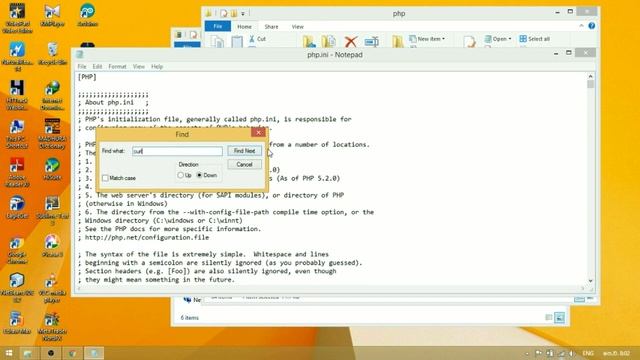This screenshot has width=640, height=360.
Task: Show hidden system tray icons arrow
Action: (x=527, y=353)
